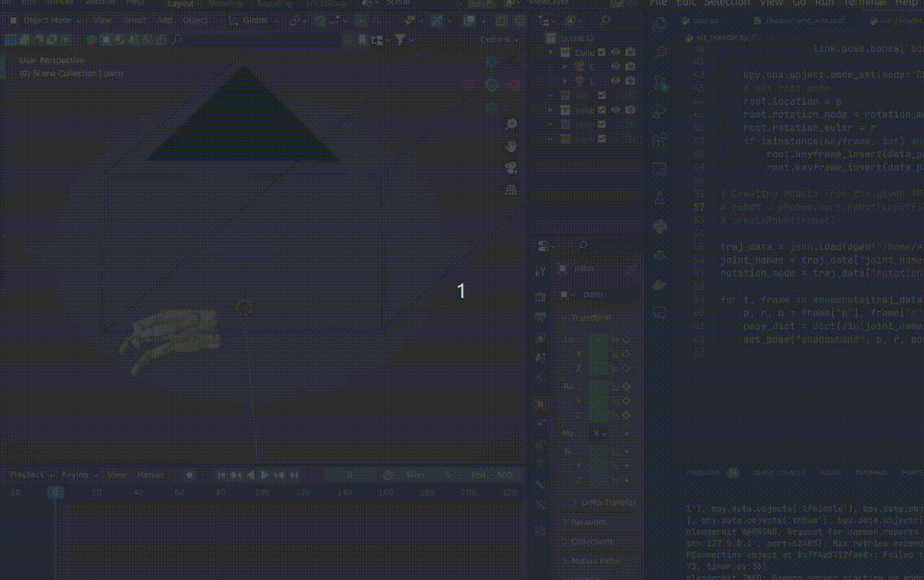Open the Options dropdown in viewport
924x580 pixels.
pos(500,40)
